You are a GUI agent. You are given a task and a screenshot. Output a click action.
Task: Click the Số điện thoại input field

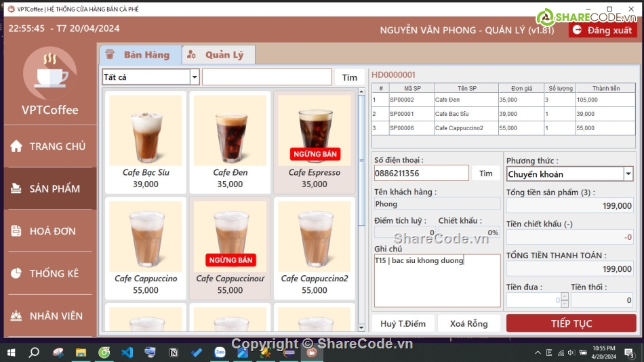tap(421, 173)
